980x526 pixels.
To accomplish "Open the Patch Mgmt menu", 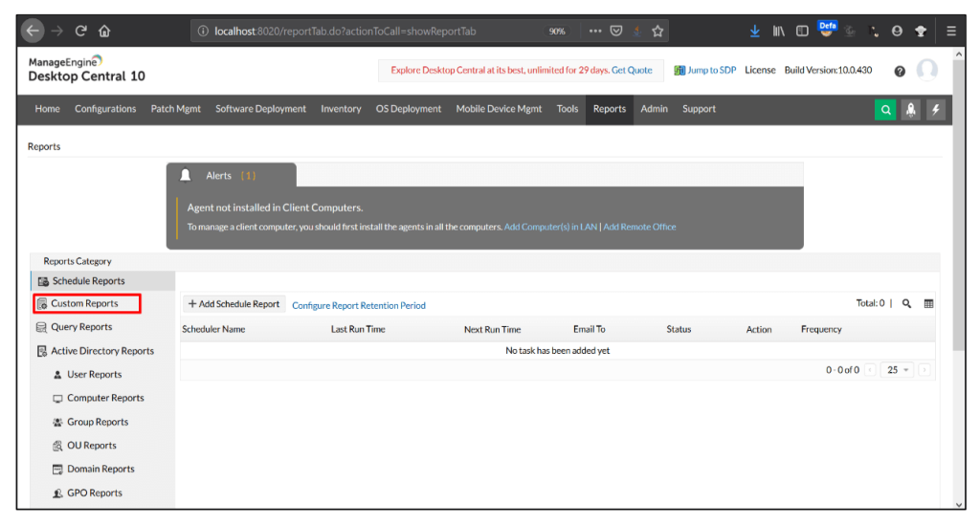I will pyautogui.click(x=176, y=109).
